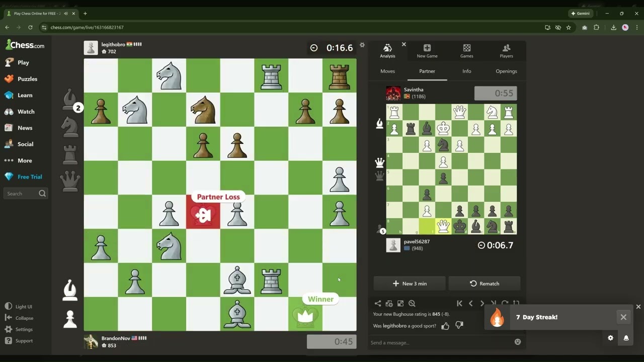
Task: Start a New 3 min game
Action: coord(410,284)
